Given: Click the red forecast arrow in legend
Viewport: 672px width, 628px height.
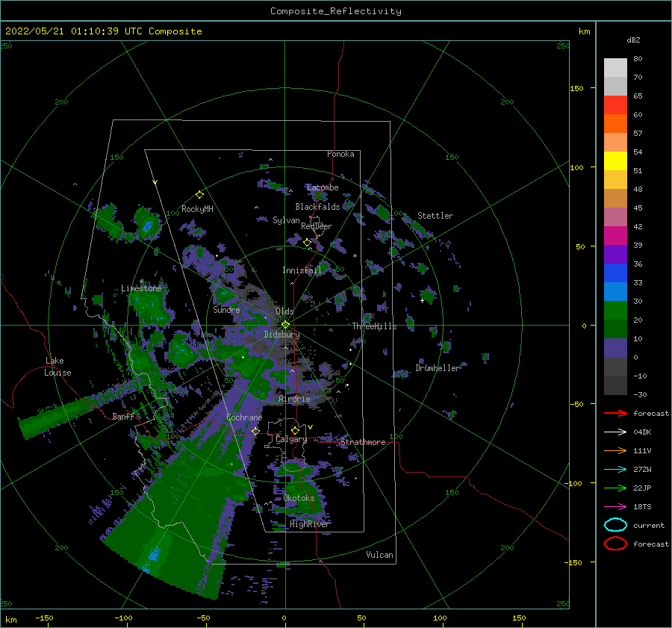Looking at the screenshot, I should [615, 413].
